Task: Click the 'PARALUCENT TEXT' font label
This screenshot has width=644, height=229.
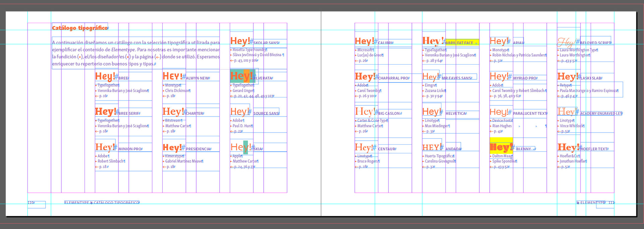Action: (x=530, y=113)
